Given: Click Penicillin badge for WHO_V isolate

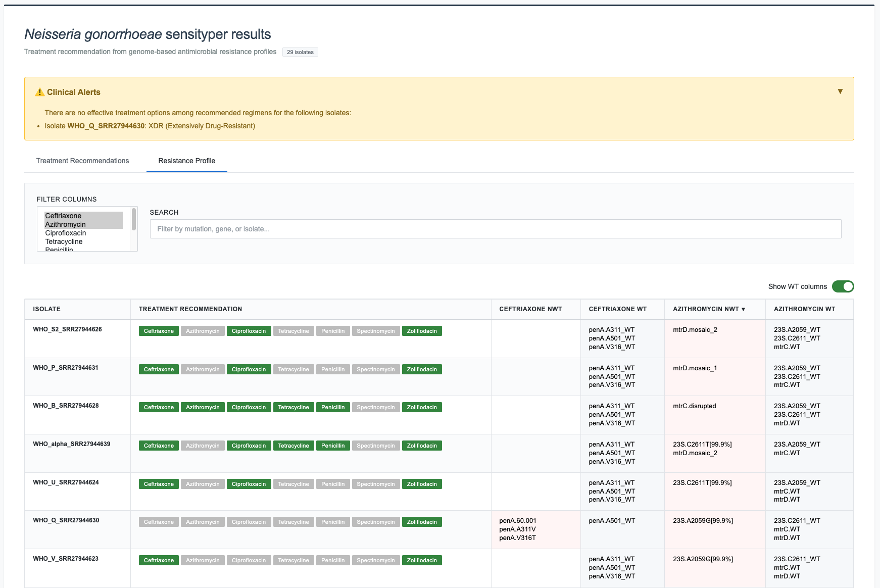Looking at the screenshot, I should tap(333, 560).
